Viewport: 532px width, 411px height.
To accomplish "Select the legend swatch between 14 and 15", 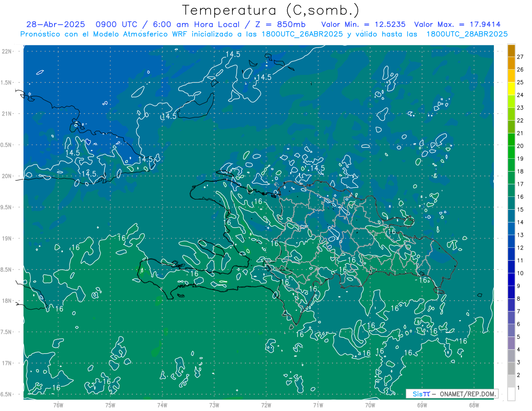I will [x=511, y=216].
